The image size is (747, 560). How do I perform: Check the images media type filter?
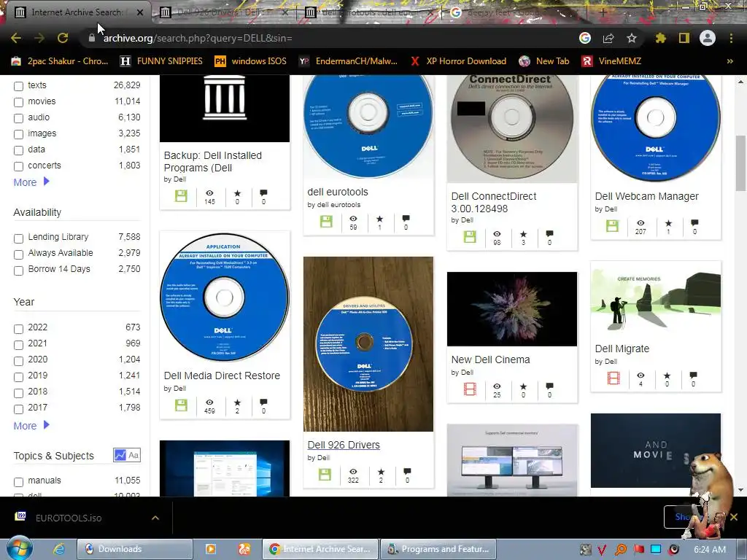pyautogui.click(x=18, y=134)
